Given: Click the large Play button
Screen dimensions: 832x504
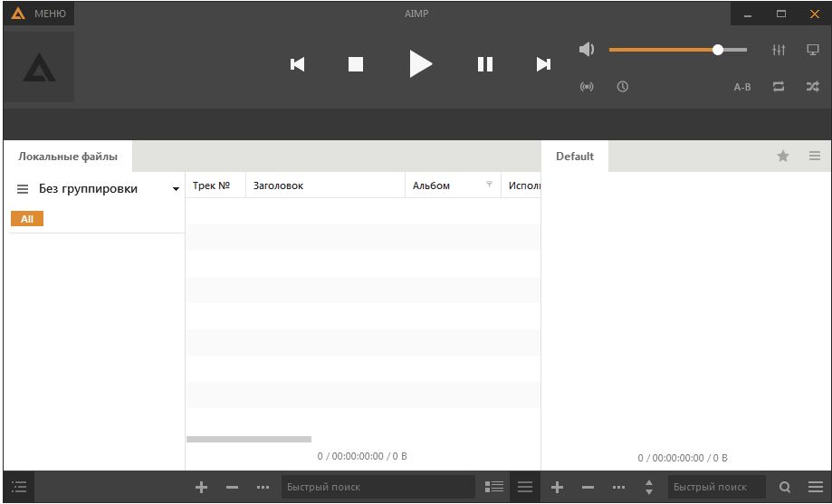Looking at the screenshot, I should click(420, 63).
